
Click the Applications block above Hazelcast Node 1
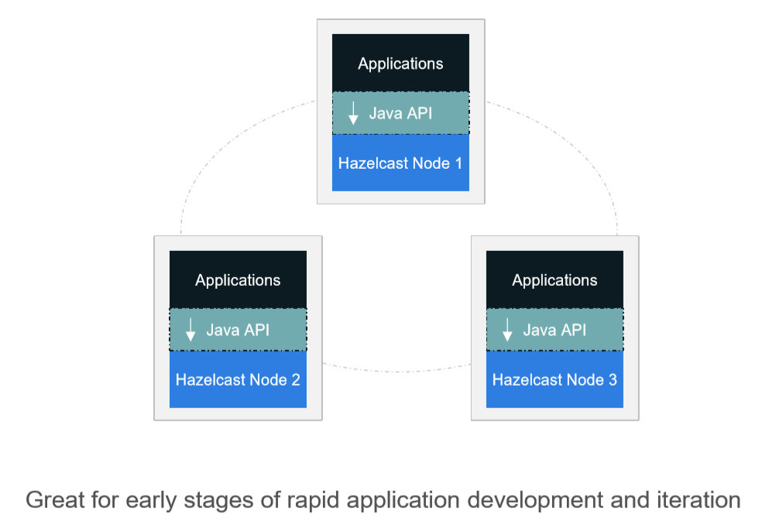click(400, 63)
